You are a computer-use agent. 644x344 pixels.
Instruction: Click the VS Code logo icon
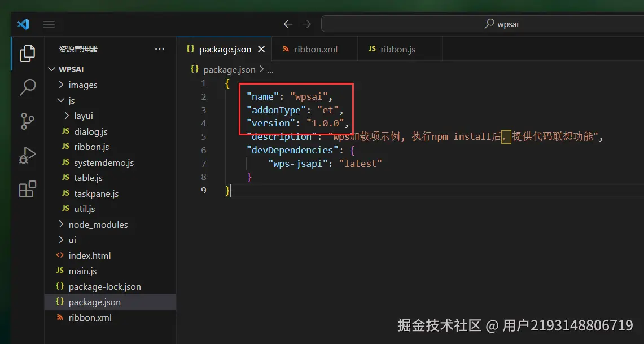tap(23, 24)
